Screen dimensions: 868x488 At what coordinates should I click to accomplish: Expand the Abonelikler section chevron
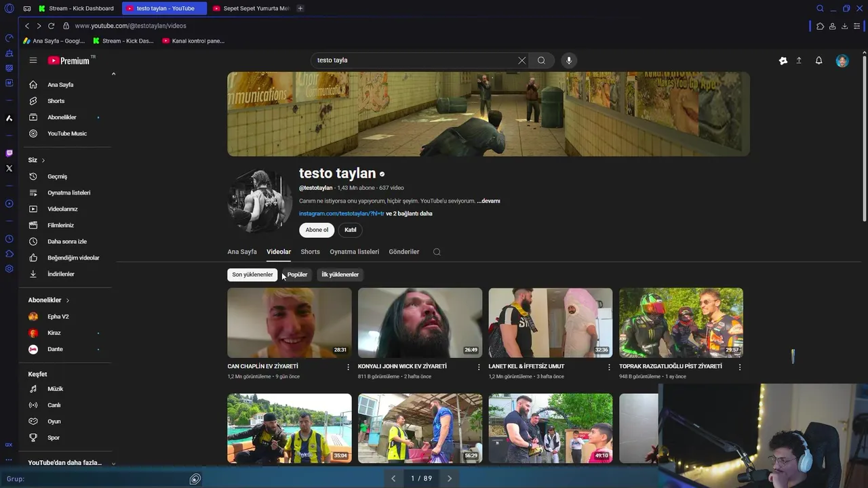point(68,300)
